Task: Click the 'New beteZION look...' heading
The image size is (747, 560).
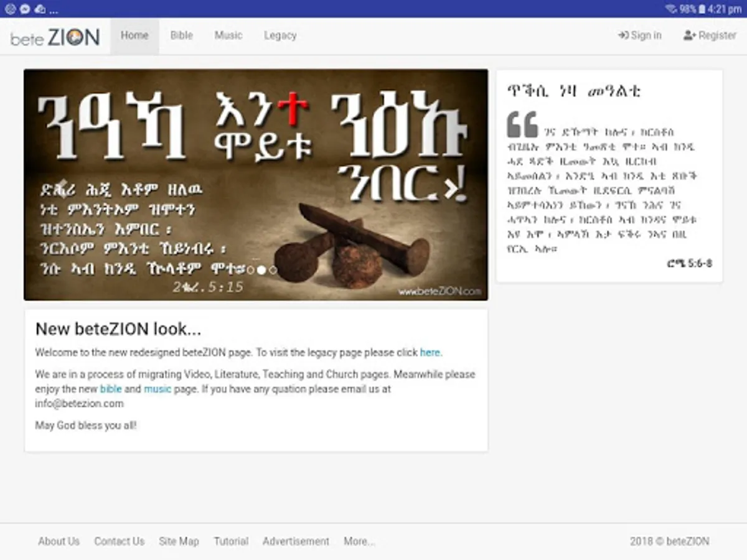Action: [x=118, y=329]
